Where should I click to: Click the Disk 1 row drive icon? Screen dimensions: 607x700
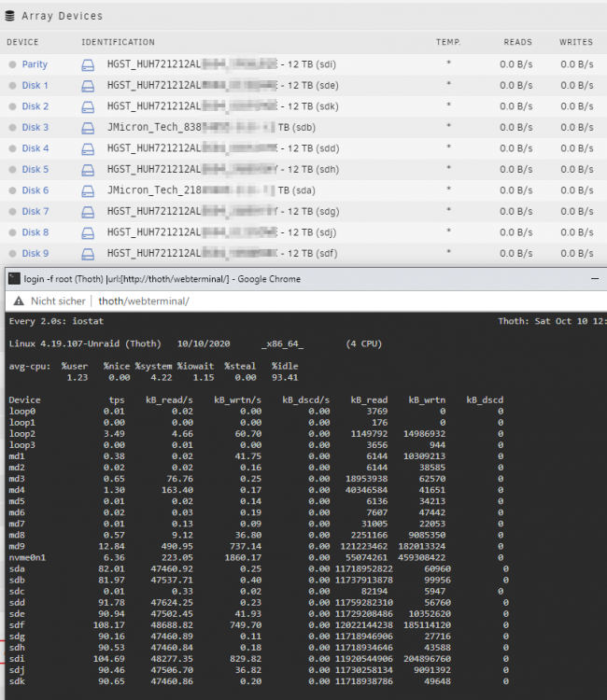(88, 86)
